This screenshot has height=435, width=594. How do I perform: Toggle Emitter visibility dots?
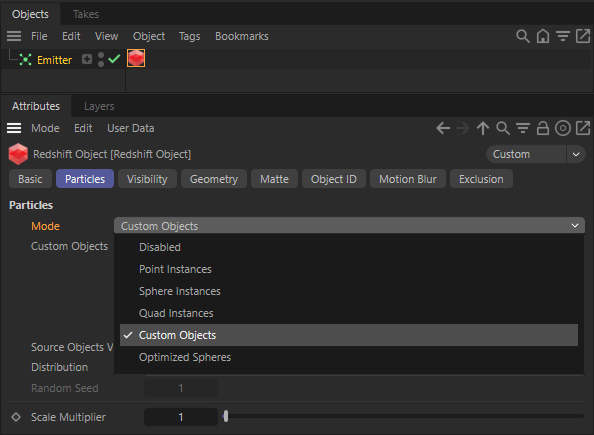101,59
